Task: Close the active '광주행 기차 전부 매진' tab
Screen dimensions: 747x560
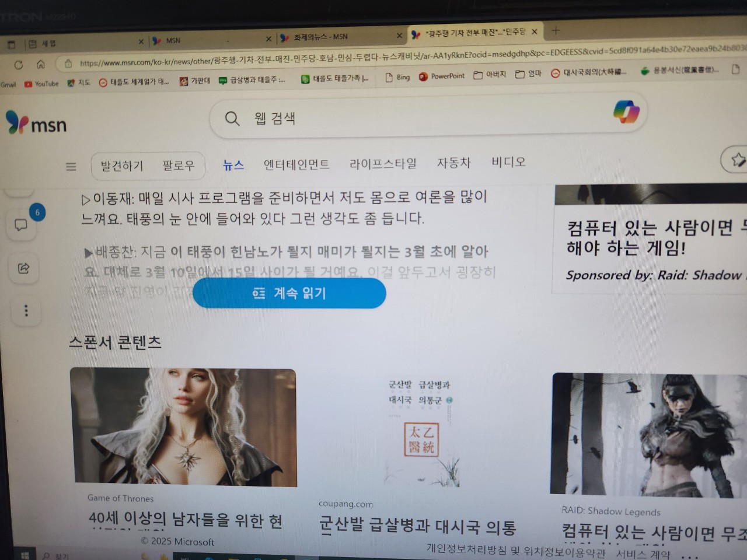Action: click(535, 32)
